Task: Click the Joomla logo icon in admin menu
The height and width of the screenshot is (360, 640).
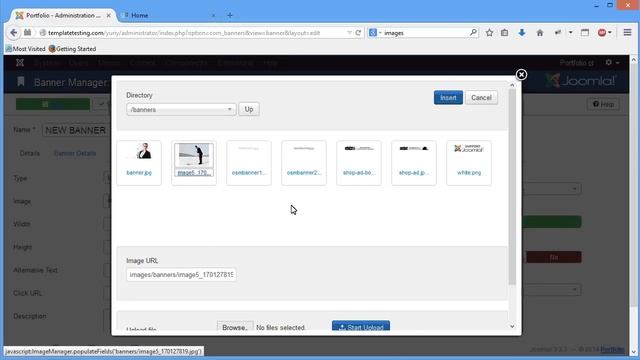Action: point(20,63)
